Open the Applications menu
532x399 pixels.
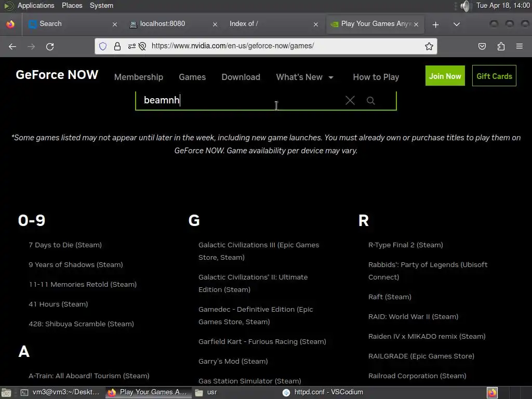pos(36,5)
